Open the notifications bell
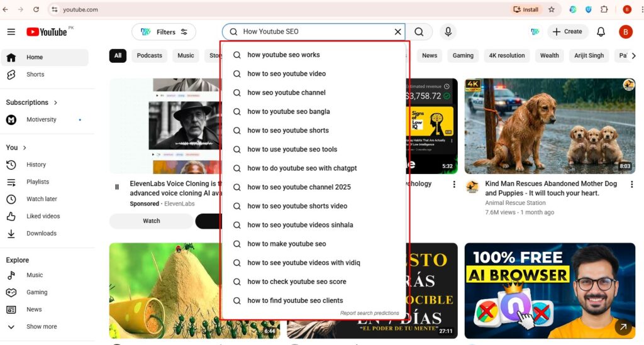Viewport: 644px width, 345px height. [x=601, y=31]
